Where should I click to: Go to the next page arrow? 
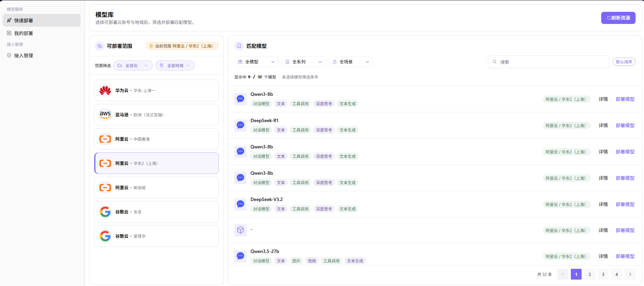pos(630,274)
